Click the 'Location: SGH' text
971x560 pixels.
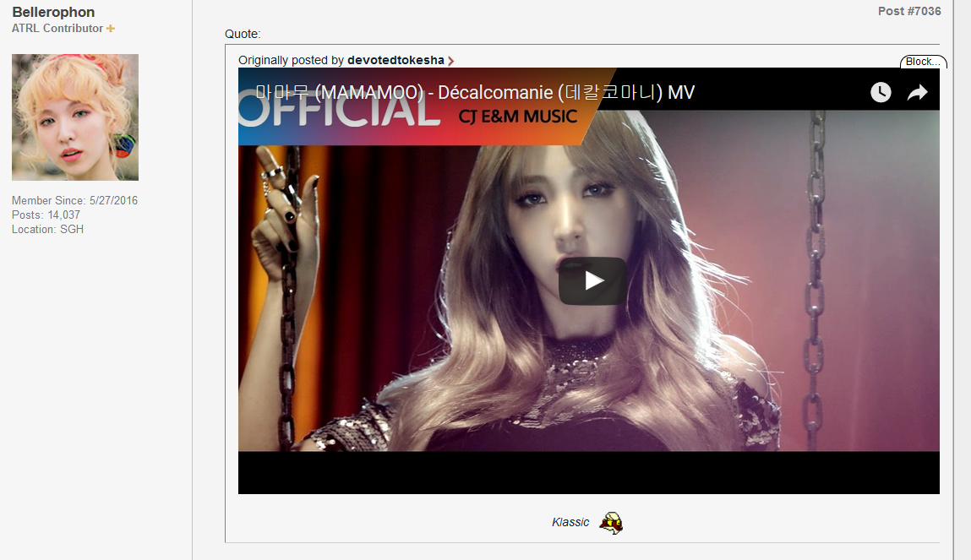(47, 229)
